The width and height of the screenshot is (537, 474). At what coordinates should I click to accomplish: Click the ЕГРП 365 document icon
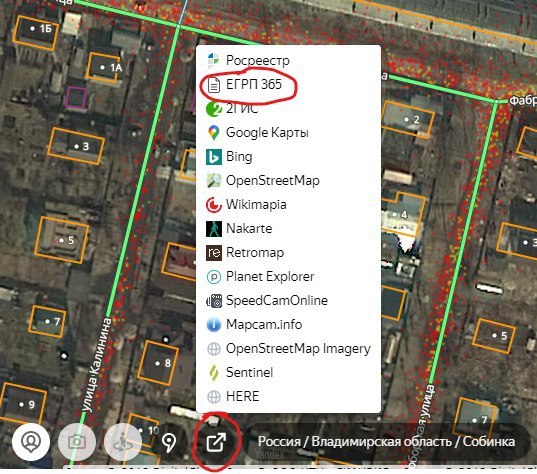(x=214, y=85)
